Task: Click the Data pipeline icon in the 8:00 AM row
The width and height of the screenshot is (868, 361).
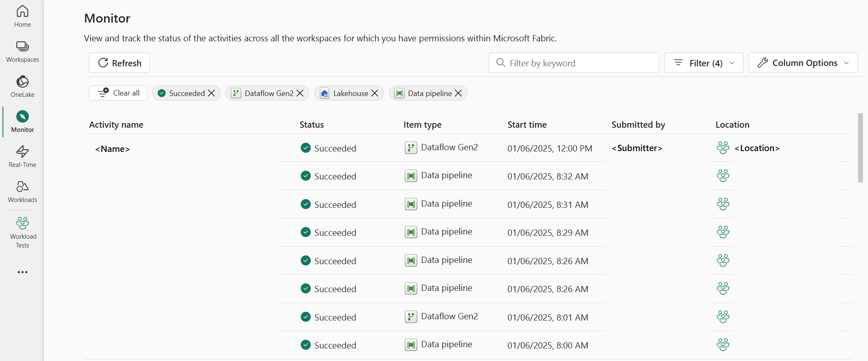Action: click(x=411, y=345)
